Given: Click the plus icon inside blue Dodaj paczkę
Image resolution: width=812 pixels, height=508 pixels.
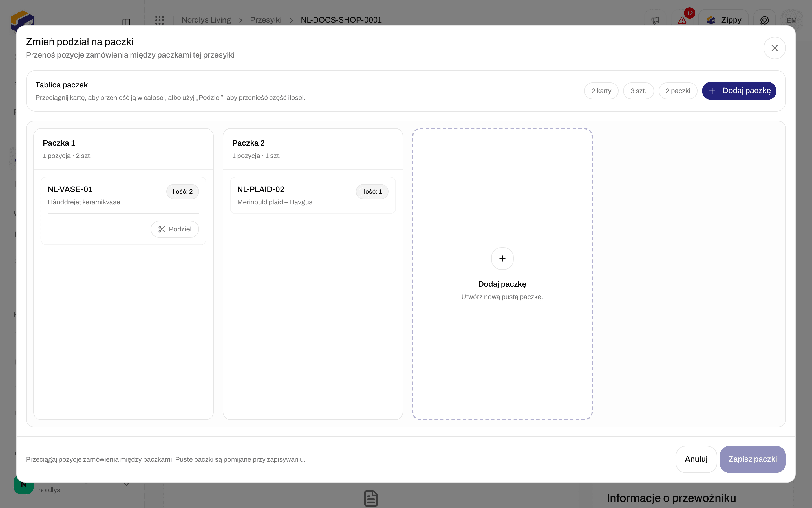Looking at the screenshot, I should click(712, 91).
